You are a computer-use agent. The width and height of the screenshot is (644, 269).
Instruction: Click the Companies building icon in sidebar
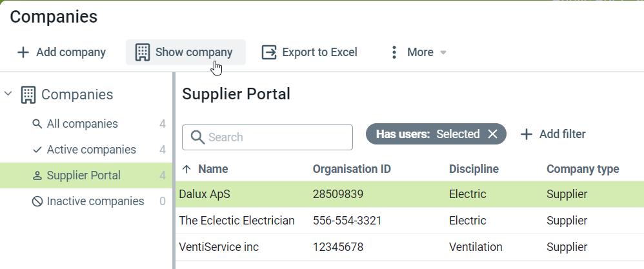[x=28, y=95]
